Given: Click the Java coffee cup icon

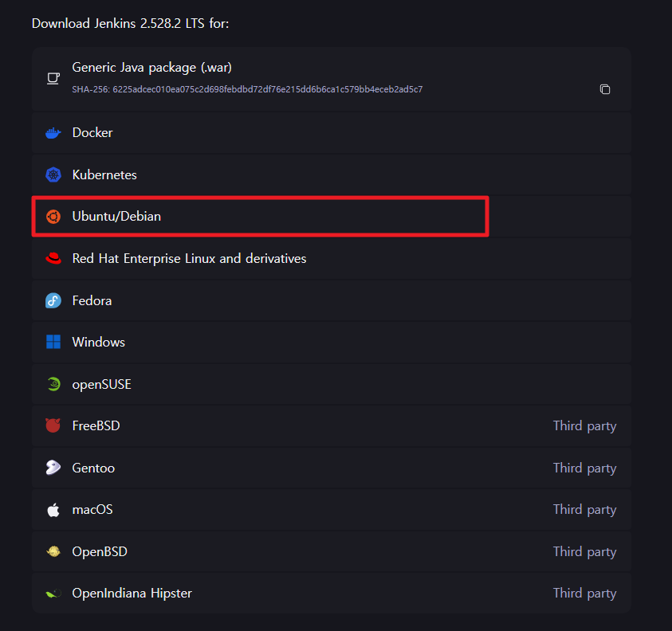Looking at the screenshot, I should coord(53,78).
